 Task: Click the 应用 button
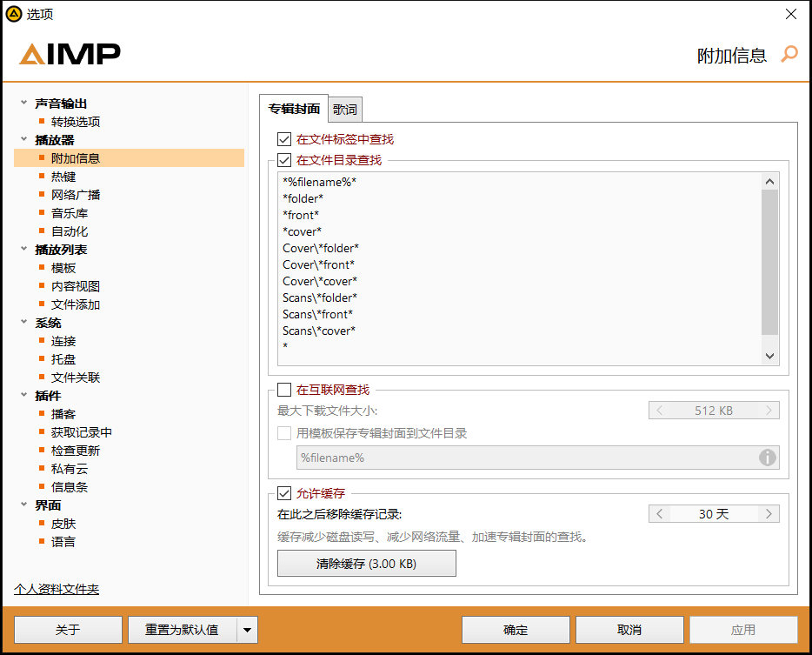pyautogui.click(x=743, y=630)
